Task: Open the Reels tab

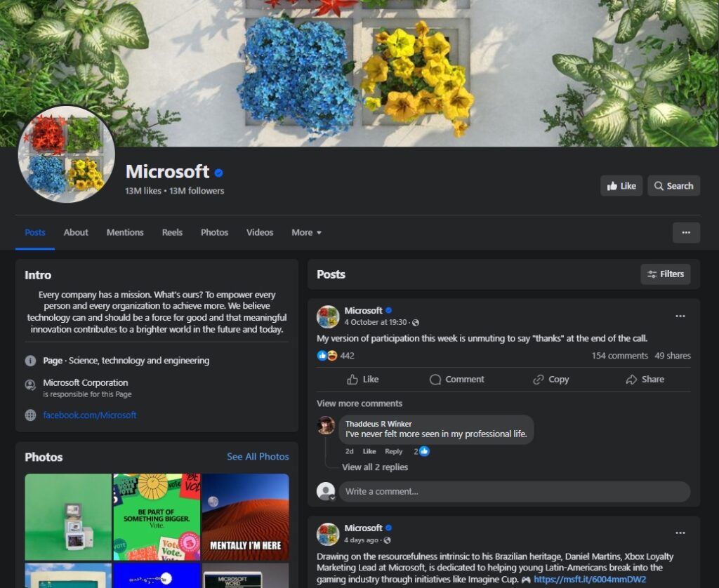Action: [172, 233]
